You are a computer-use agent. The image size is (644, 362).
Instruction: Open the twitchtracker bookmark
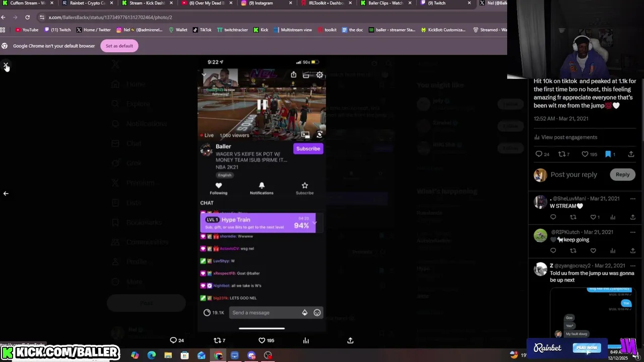coord(232,30)
